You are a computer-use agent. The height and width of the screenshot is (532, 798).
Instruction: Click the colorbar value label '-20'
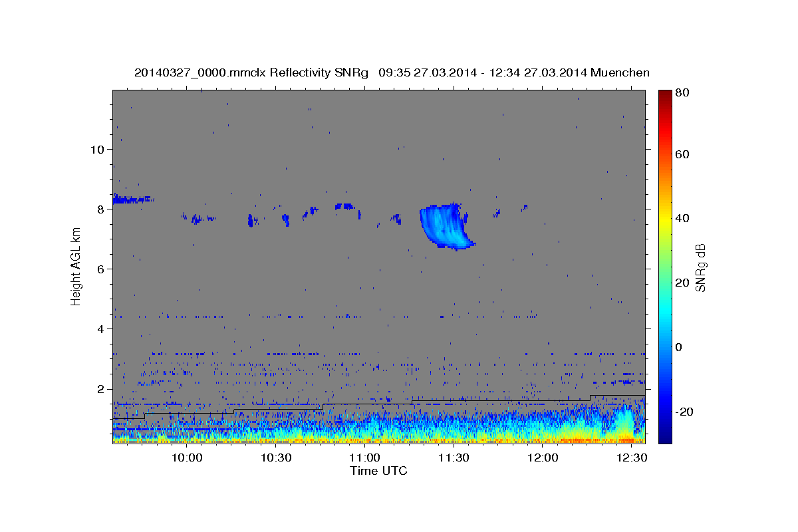tap(684, 412)
